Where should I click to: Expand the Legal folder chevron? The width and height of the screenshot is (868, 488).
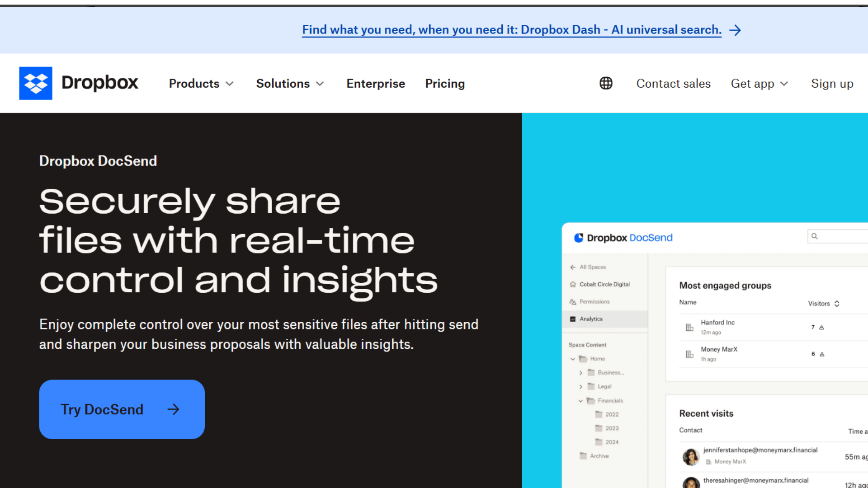[580, 387]
